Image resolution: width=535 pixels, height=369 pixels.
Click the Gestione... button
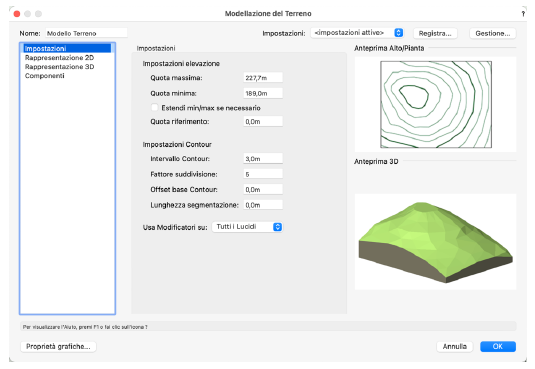(x=493, y=33)
